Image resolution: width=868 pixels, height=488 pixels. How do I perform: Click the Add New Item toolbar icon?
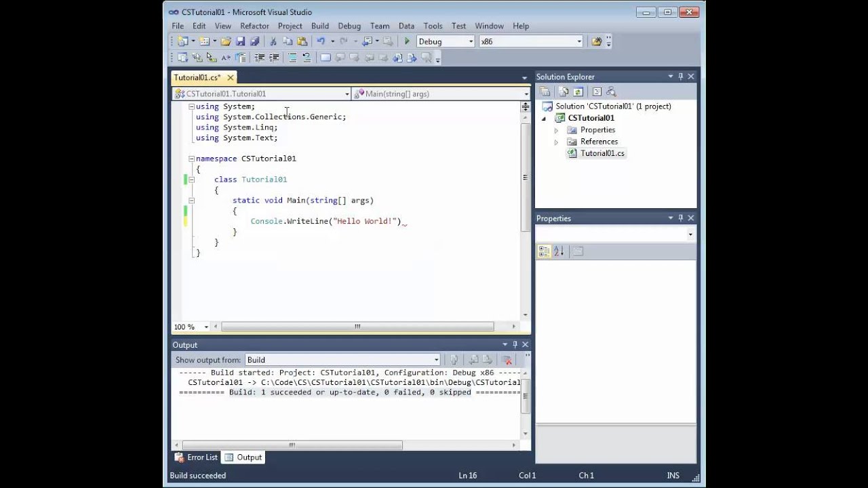point(204,41)
